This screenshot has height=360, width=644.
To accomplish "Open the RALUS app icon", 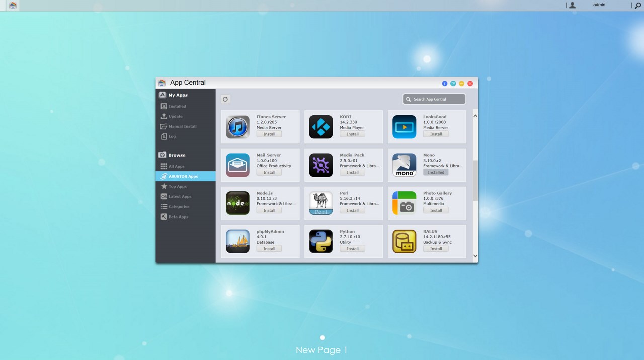I will [405, 241].
